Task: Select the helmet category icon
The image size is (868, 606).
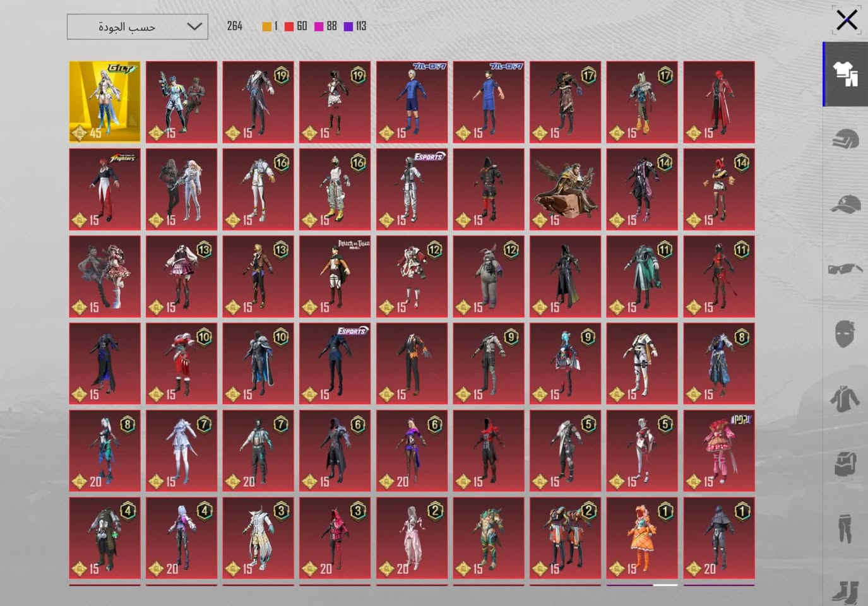Action: pos(845,140)
